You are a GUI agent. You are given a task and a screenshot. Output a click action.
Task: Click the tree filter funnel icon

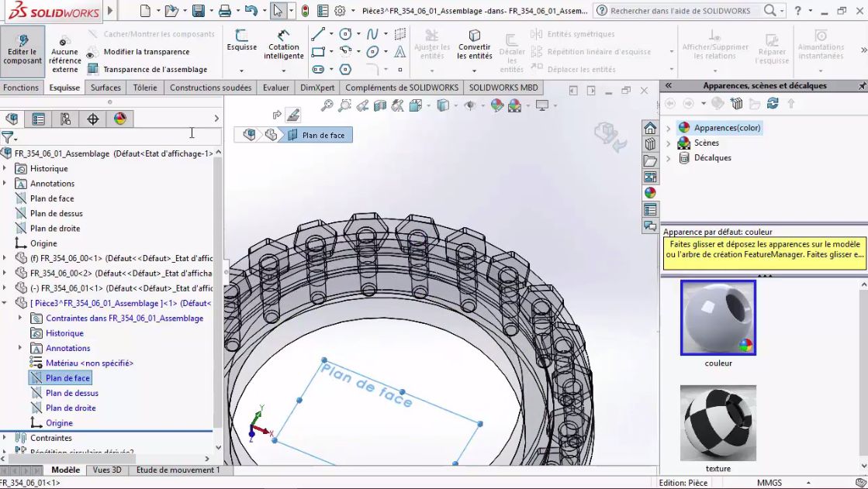tap(8, 138)
